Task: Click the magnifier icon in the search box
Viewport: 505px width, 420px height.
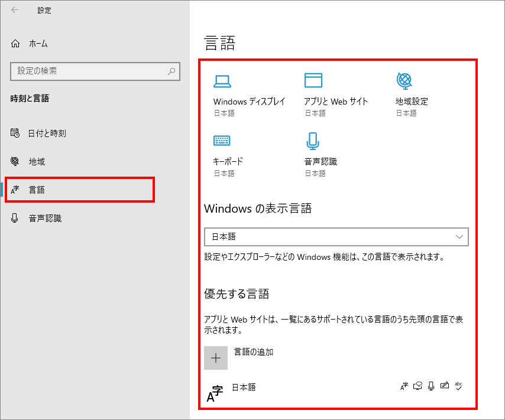Action: [x=171, y=71]
